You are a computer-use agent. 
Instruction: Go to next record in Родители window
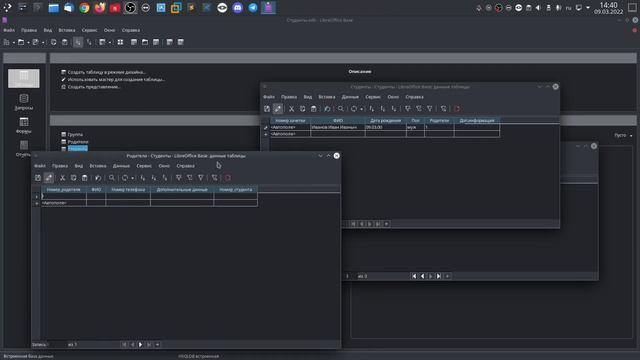click(x=140, y=345)
